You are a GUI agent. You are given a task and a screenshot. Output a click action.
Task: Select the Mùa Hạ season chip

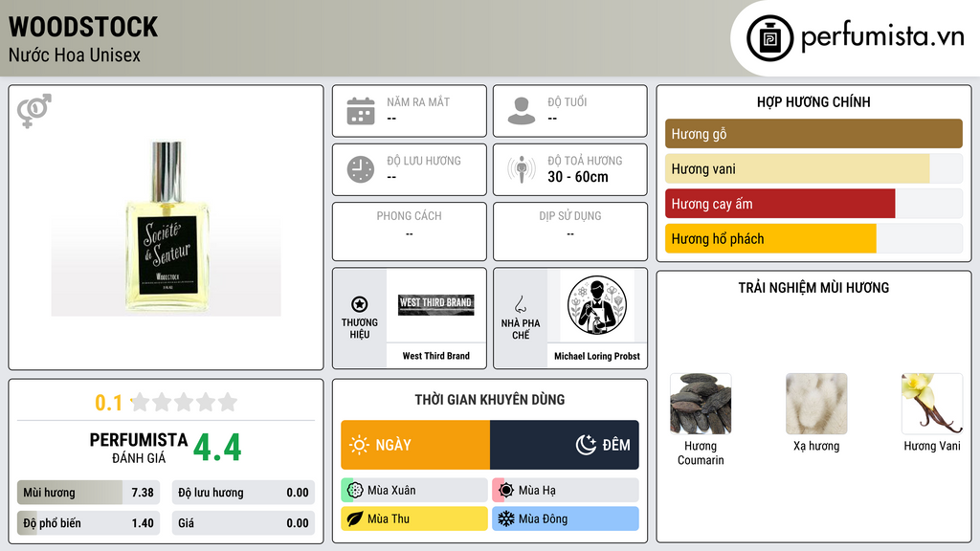566,491
